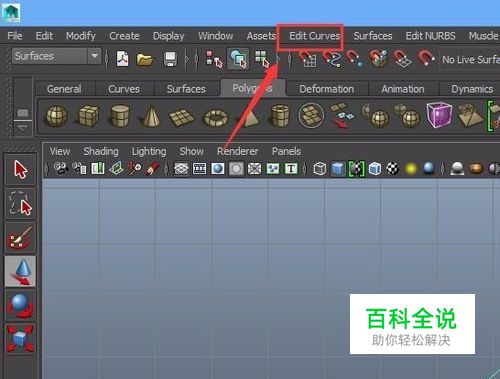Create a polygon sphere from the shelf
500x379 pixels.
(x=57, y=116)
